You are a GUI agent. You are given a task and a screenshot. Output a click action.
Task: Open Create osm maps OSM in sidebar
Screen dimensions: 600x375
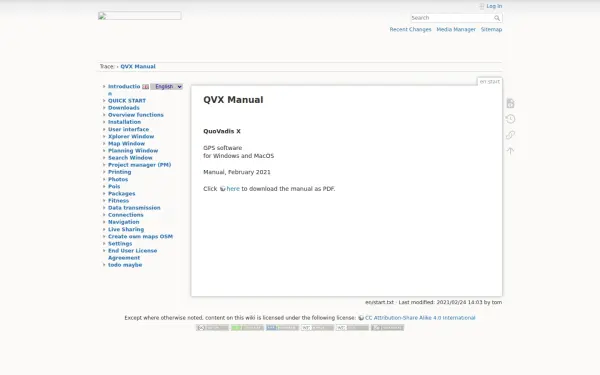[x=140, y=236]
